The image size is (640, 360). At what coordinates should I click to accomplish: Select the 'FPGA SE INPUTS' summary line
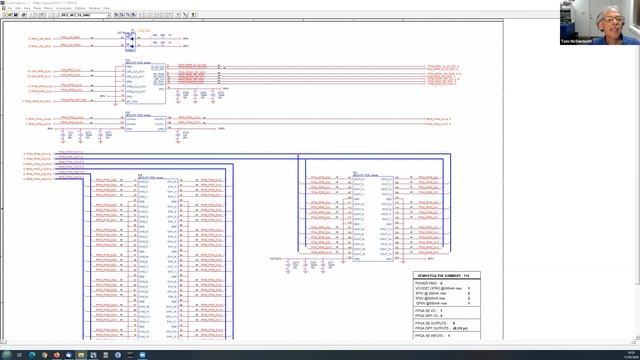pyautogui.click(x=433, y=336)
